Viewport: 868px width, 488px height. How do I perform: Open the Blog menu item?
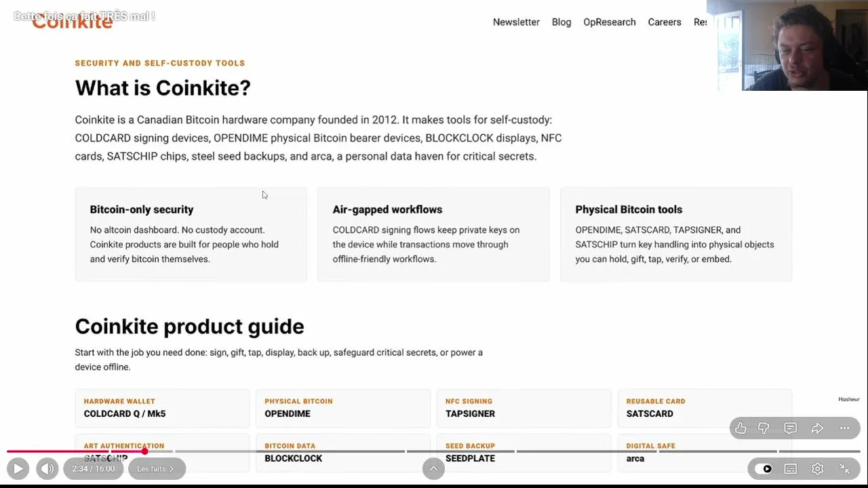click(561, 22)
